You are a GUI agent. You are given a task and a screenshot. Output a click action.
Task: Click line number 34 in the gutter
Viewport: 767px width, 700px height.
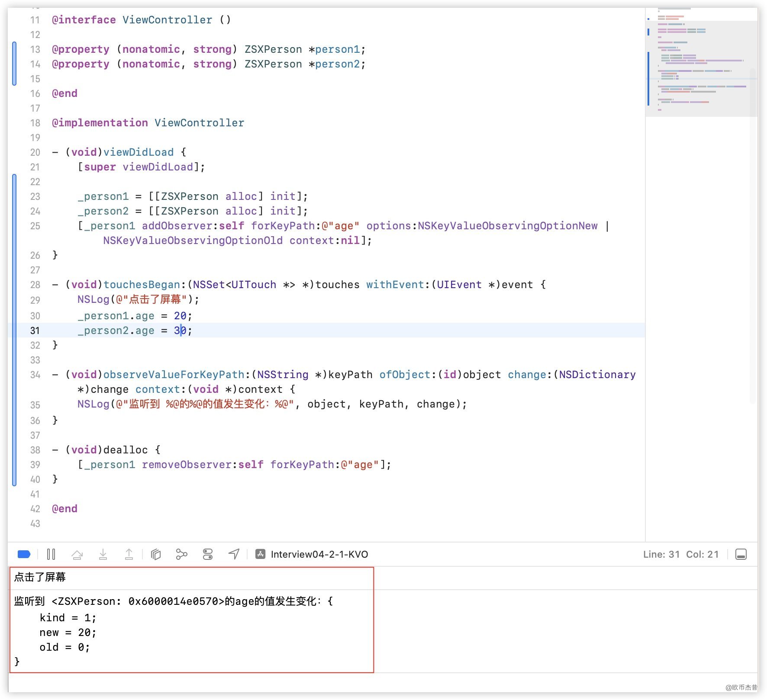point(35,375)
